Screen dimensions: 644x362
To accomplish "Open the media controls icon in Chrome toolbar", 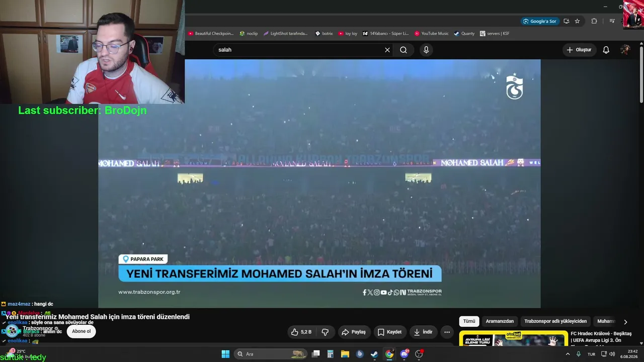I will click(x=612, y=21).
